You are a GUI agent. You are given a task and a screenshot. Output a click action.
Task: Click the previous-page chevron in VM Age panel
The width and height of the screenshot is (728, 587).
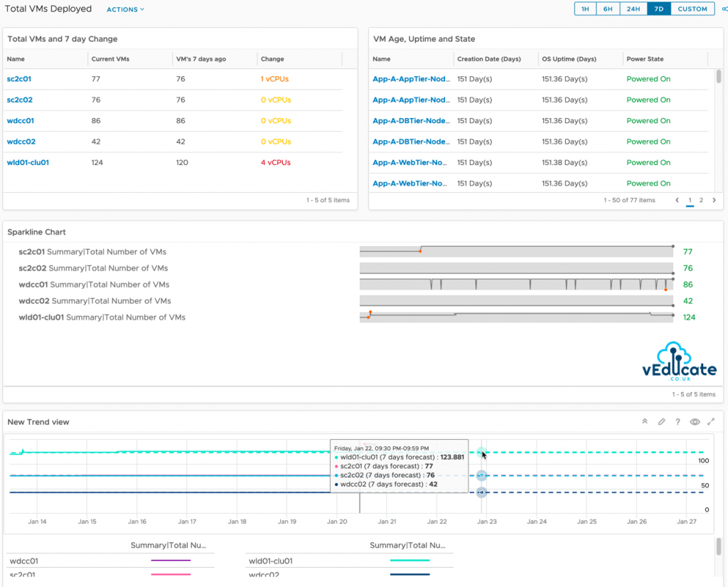[x=676, y=200]
